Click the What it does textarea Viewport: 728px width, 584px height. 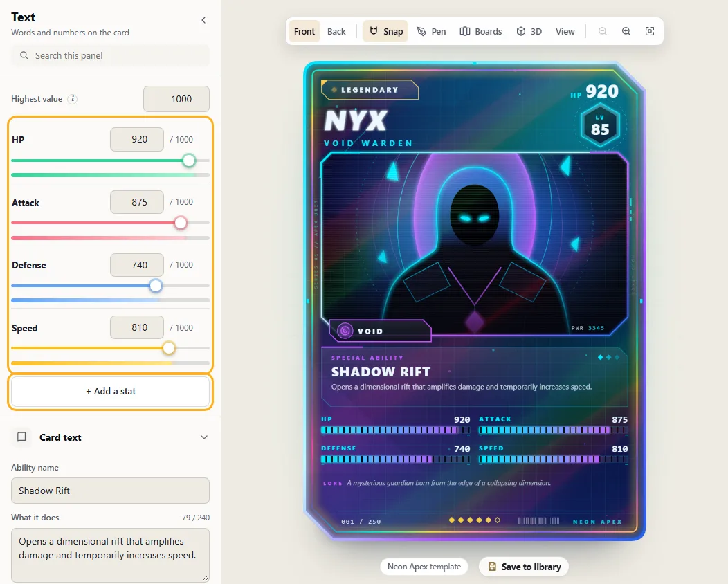(111, 555)
